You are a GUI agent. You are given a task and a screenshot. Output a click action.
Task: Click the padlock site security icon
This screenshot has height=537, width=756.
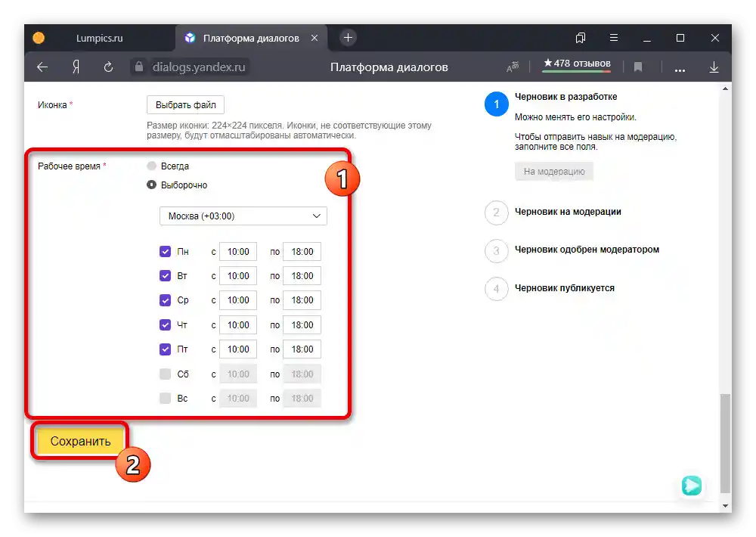pos(139,67)
